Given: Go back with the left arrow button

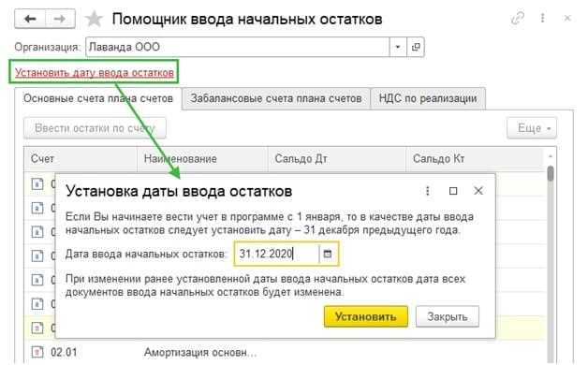Looking at the screenshot, I should [30, 19].
